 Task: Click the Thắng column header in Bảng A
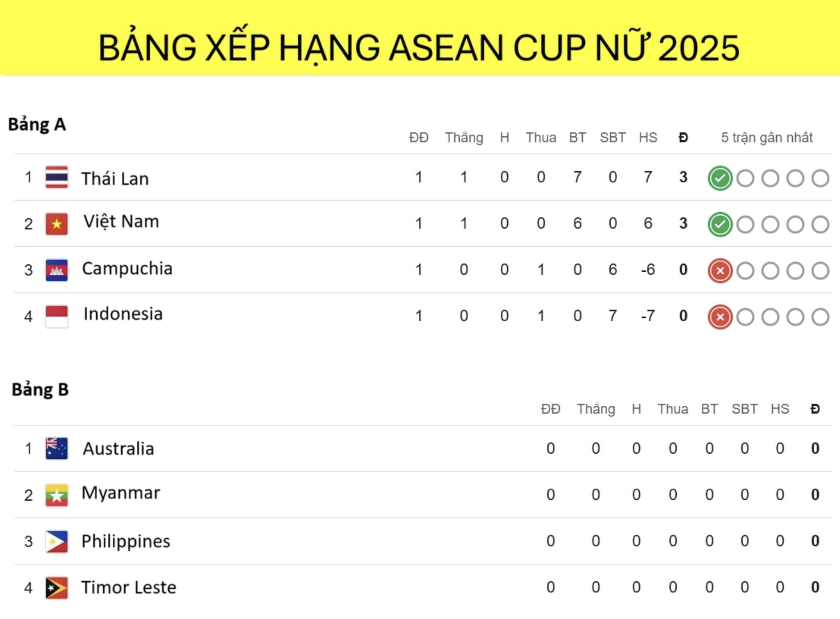464,138
